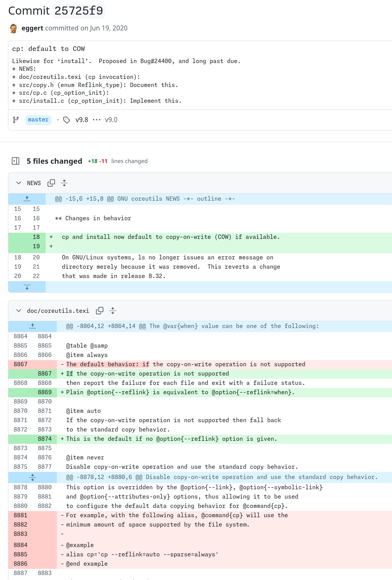Click the '@item always' diff line
Image resolution: width=392 pixels, height=580 pixels.
pyautogui.click(x=87, y=355)
